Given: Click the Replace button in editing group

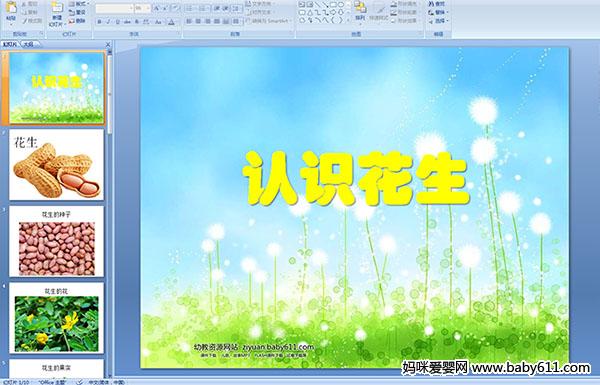Looking at the screenshot, I should (x=438, y=12).
